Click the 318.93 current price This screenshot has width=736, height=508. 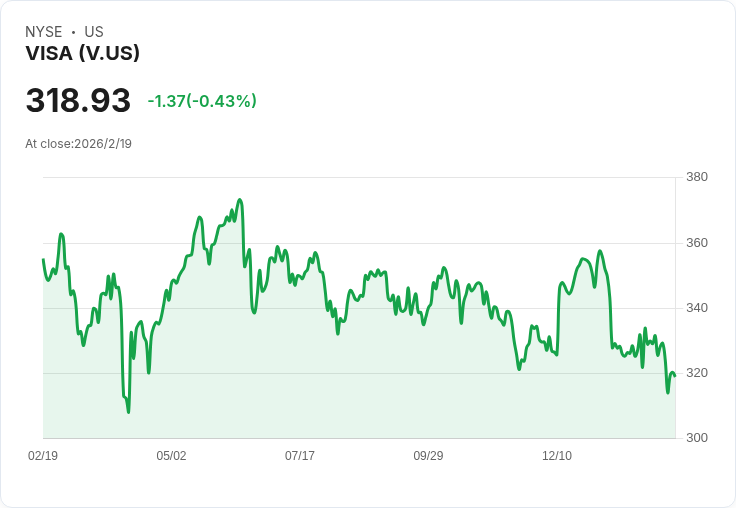pyautogui.click(x=78, y=101)
